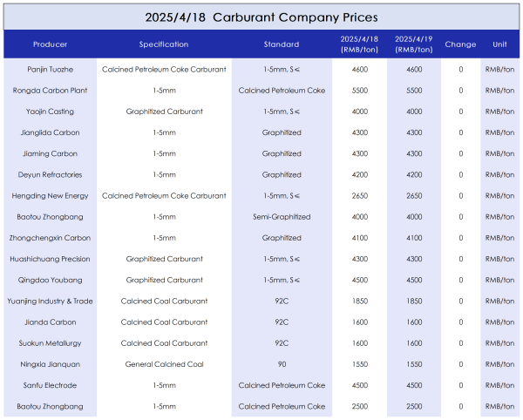The height and width of the screenshot is (420, 523).
Task: Click the 2025/4/19 price '1850' for Yuanjing Industry & Trade
Action: [x=414, y=301]
